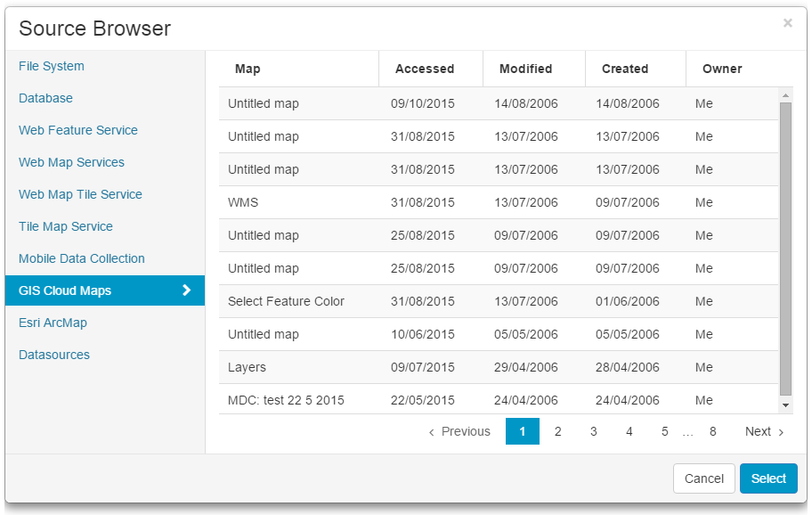Sort by the Owner column header
This screenshot has height=515, width=812.
[x=722, y=69]
